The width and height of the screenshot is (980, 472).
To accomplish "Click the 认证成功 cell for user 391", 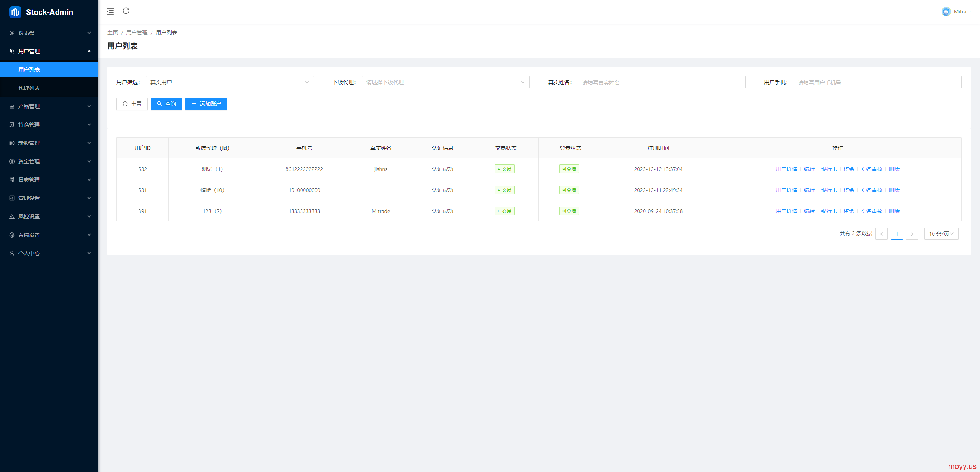I will (443, 211).
